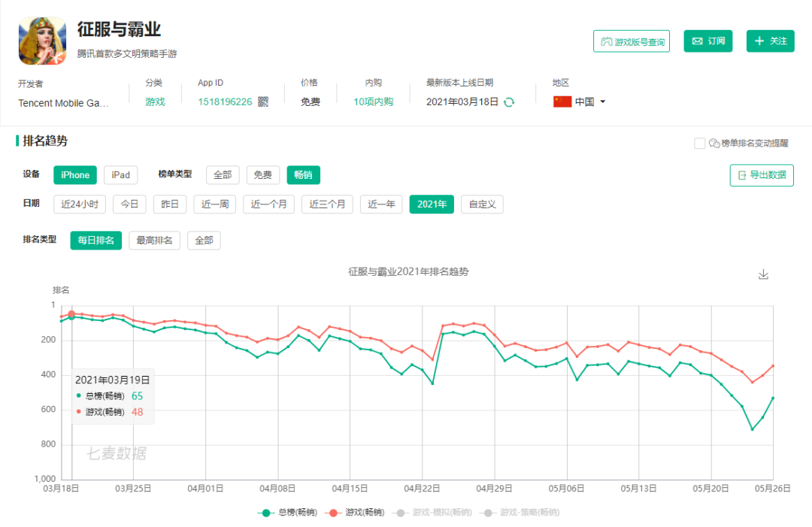
Task: Select 近一周 date range
Action: click(215, 204)
